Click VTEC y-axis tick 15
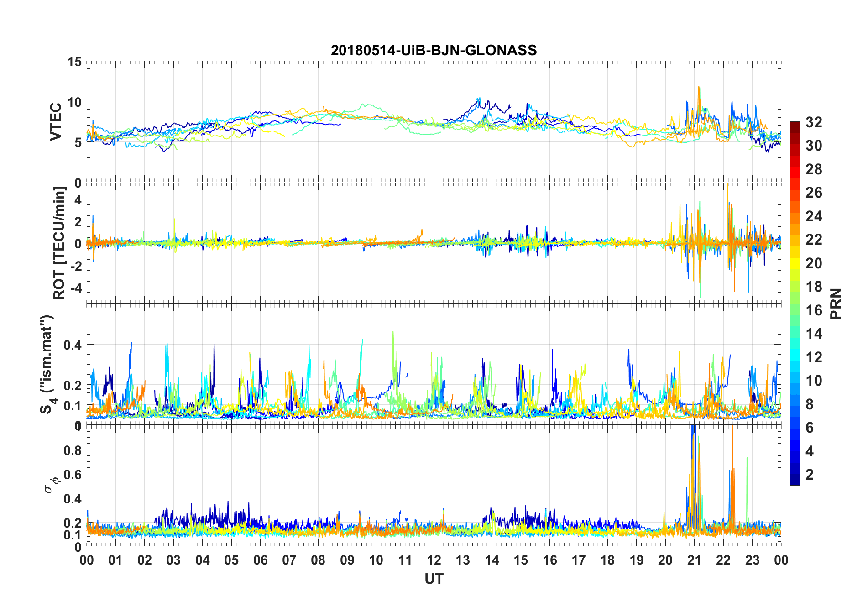The width and height of the screenshot is (868, 607). [74, 62]
